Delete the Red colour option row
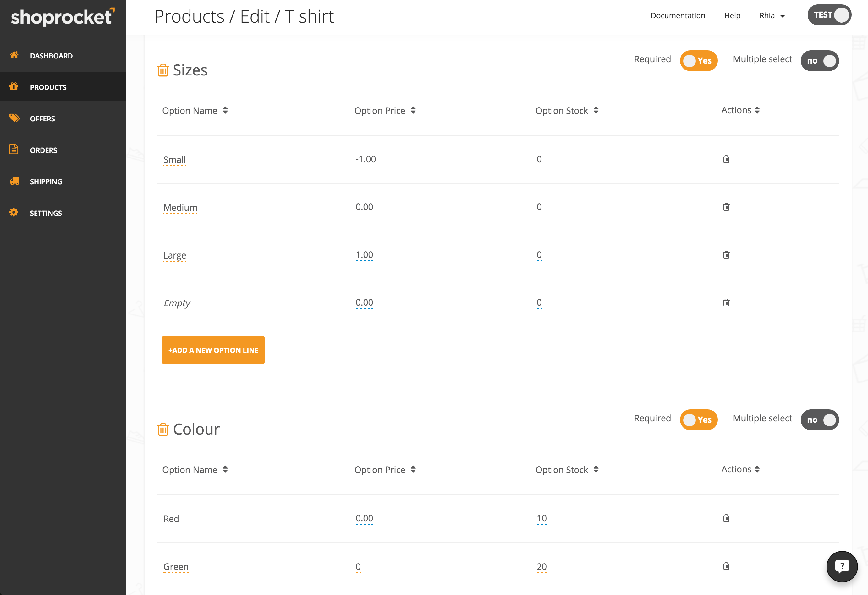The width and height of the screenshot is (868, 595). point(726,518)
